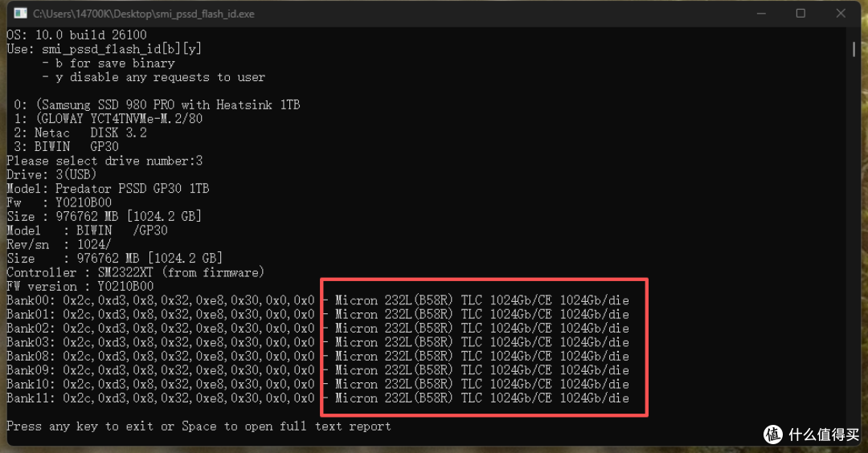
Task: Click 'Model: Predator PSSD GP30 1TB' line
Action: point(108,189)
